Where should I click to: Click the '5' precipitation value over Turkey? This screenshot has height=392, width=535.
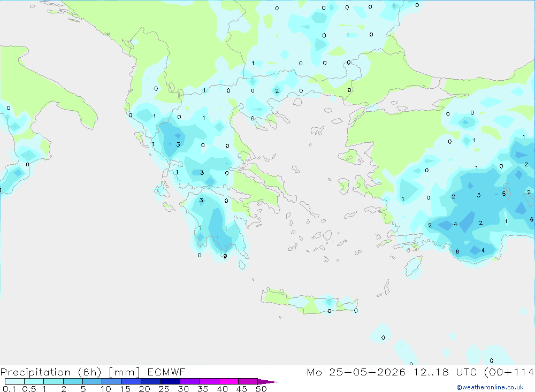(503, 194)
